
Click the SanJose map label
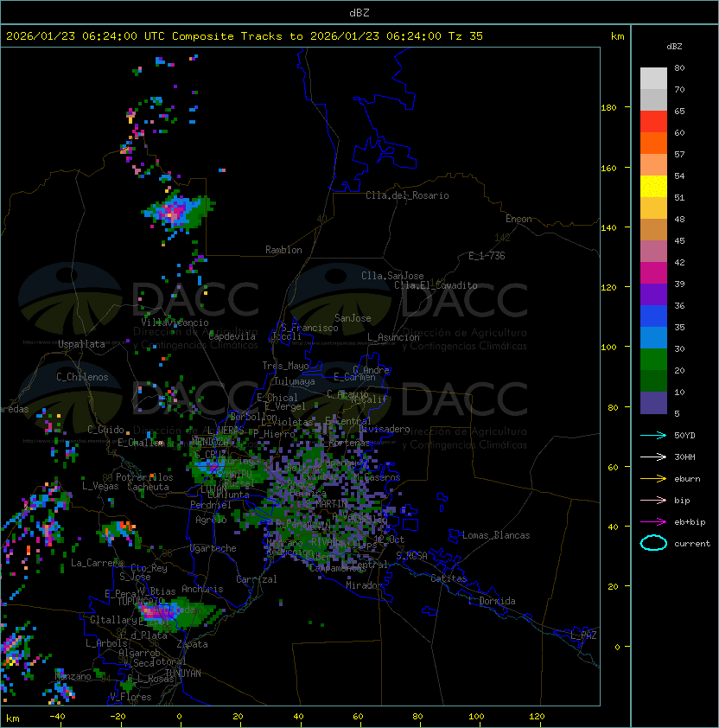pyautogui.click(x=353, y=318)
